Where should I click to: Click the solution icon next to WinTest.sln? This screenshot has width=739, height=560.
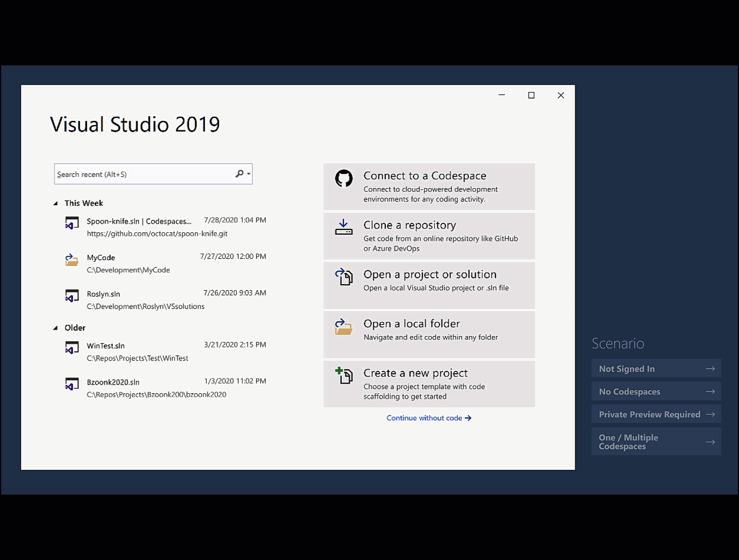tap(72, 348)
